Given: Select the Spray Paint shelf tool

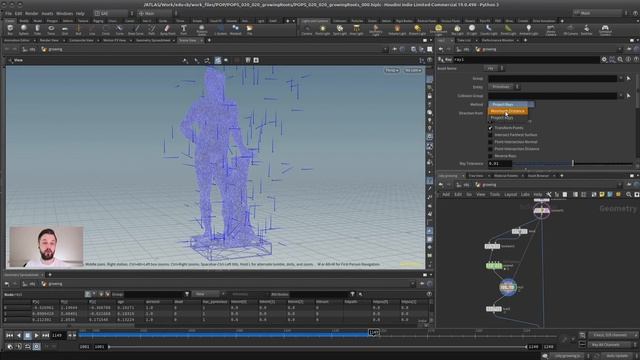Looking at the screenshot, I should click(x=167, y=29).
